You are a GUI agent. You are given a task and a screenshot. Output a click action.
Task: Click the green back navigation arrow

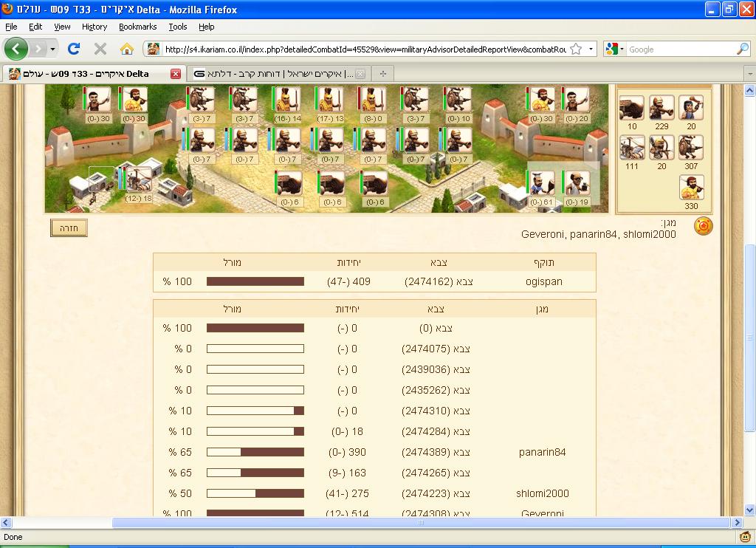pyautogui.click(x=16, y=49)
